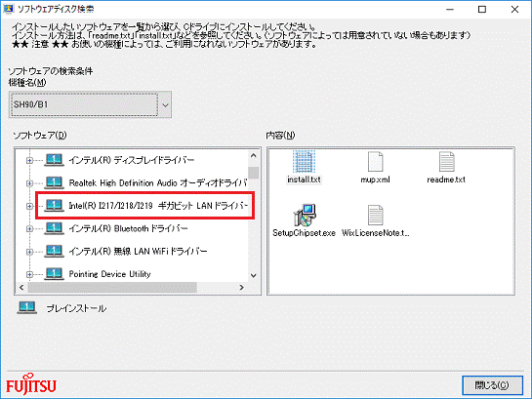Click the Realtek High Definition Audio laptop icon
The height and width of the screenshot is (399, 532).
tap(55, 182)
